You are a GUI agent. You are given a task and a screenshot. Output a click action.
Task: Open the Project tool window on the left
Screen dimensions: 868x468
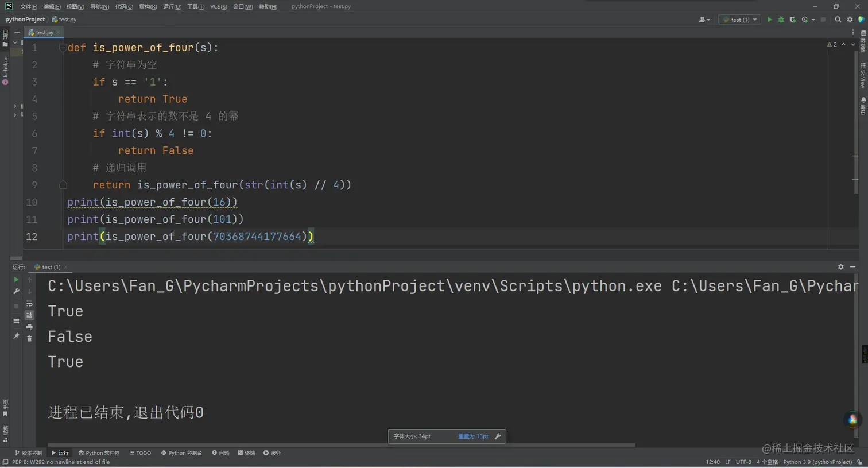5,37
